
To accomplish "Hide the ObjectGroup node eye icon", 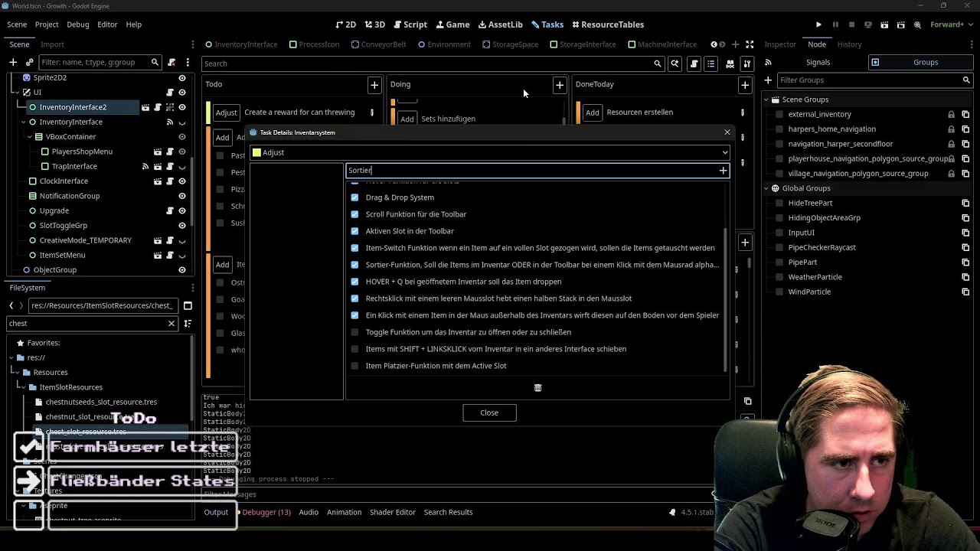I will 182,269.
